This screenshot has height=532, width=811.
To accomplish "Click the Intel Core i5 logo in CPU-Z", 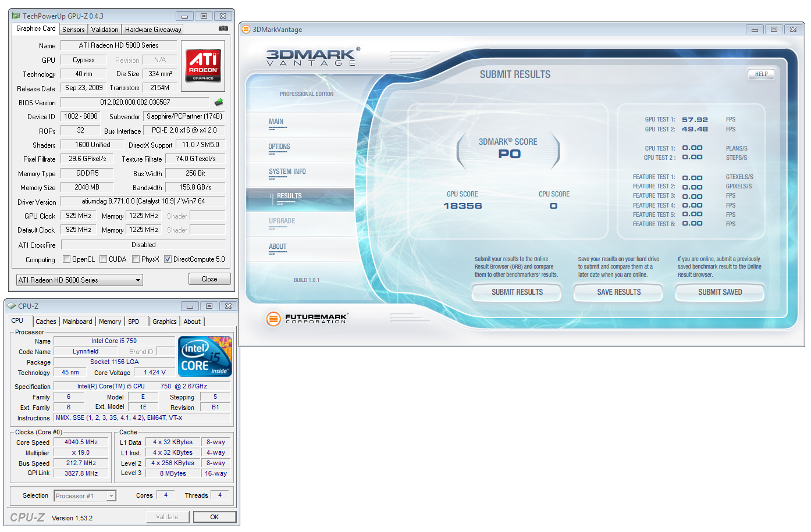I will (205, 356).
